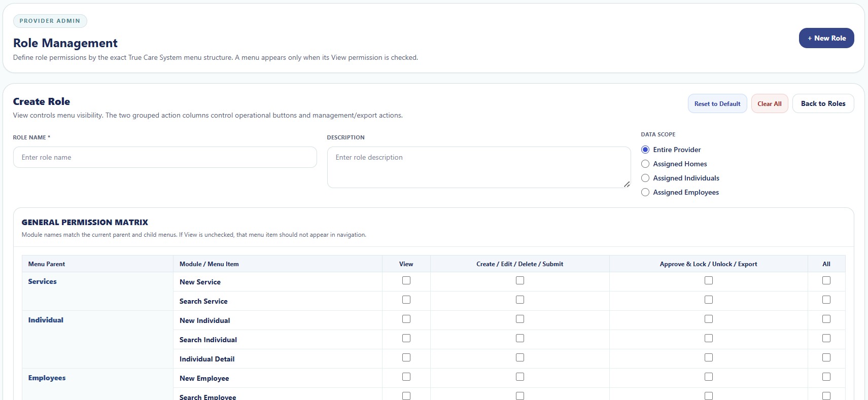868x400 pixels.
Task: Check Approve & Lock for Search Service
Action: pos(709,300)
